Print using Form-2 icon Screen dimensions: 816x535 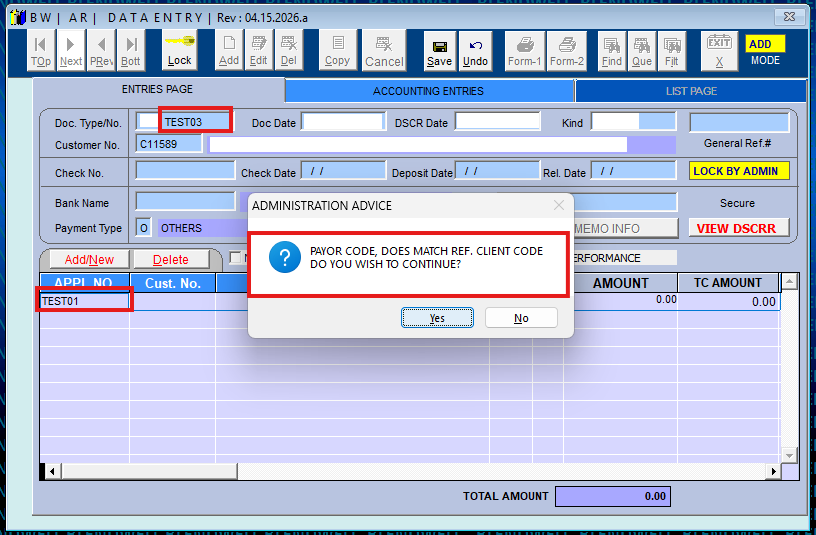coord(567,51)
